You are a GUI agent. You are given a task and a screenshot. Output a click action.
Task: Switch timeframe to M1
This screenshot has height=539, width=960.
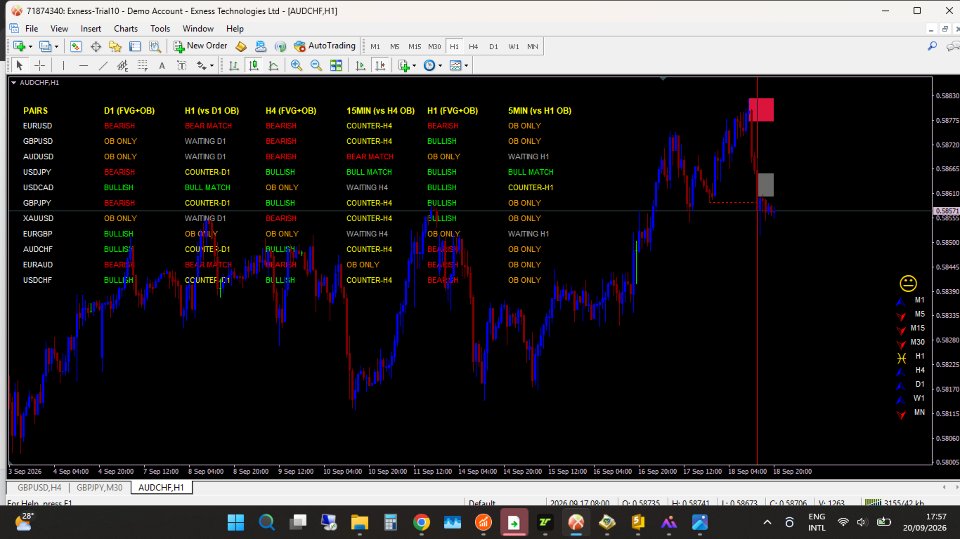375,47
